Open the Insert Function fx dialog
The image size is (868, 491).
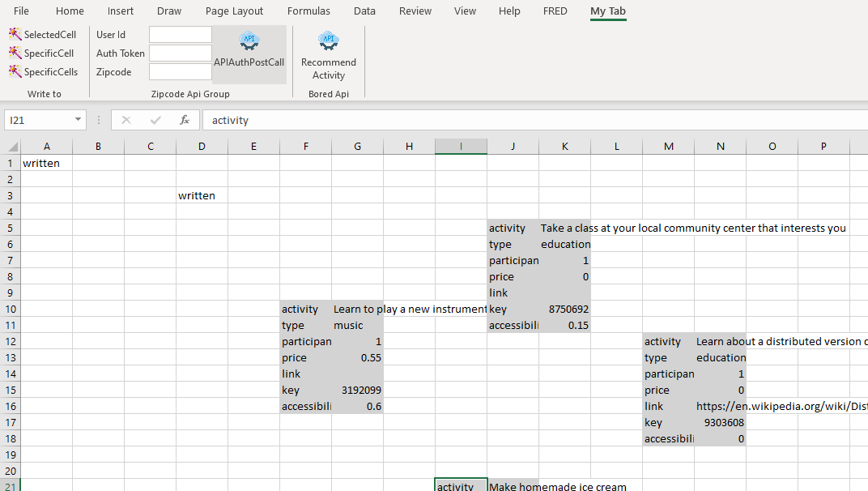coord(185,120)
